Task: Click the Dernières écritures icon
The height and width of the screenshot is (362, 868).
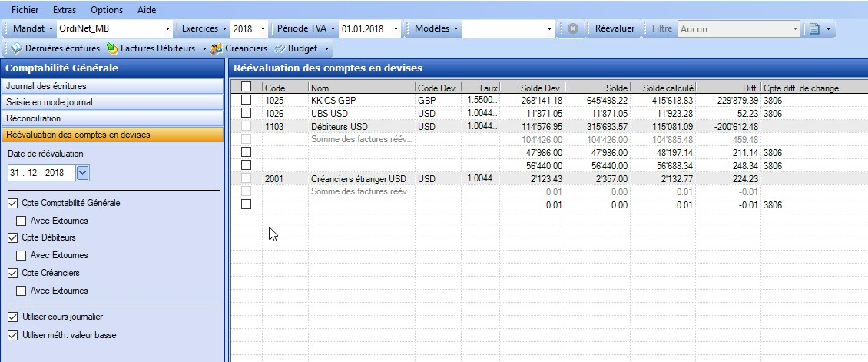Action: tap(17, 49)
